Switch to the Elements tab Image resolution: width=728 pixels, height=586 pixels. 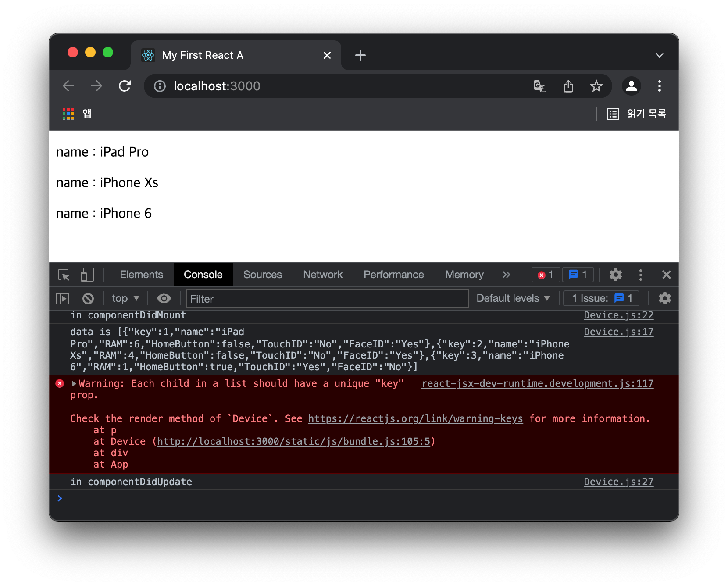(141, 275)
